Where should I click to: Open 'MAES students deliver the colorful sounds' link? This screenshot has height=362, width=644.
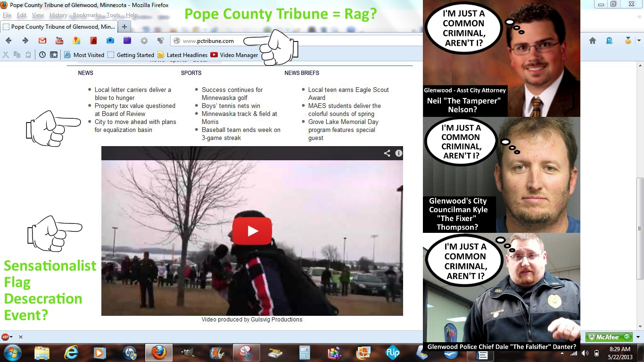[x=345, y=110]
